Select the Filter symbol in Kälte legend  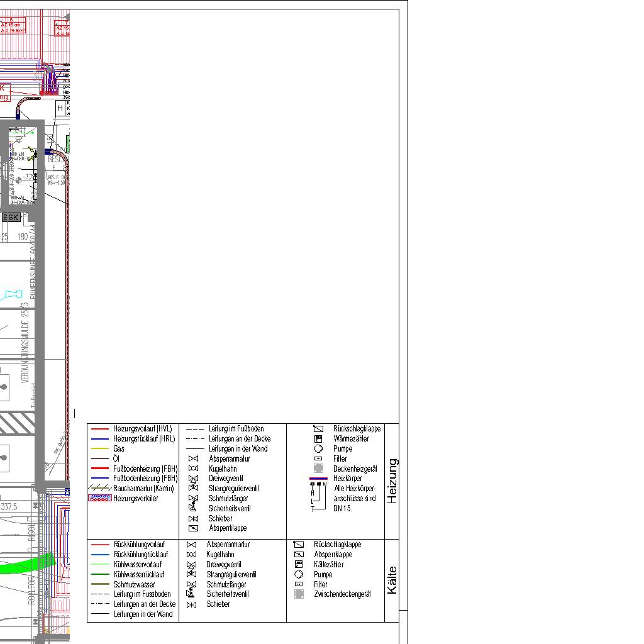pos(299,584)
